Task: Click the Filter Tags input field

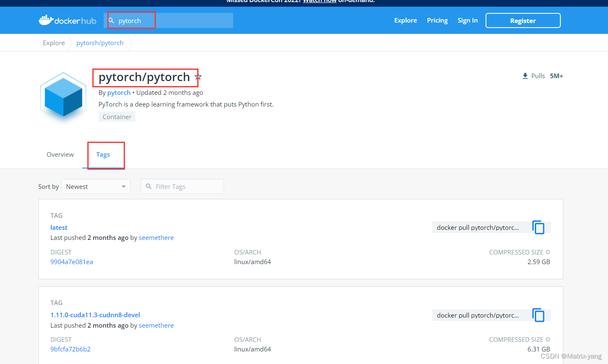Action: coord(182,186)
